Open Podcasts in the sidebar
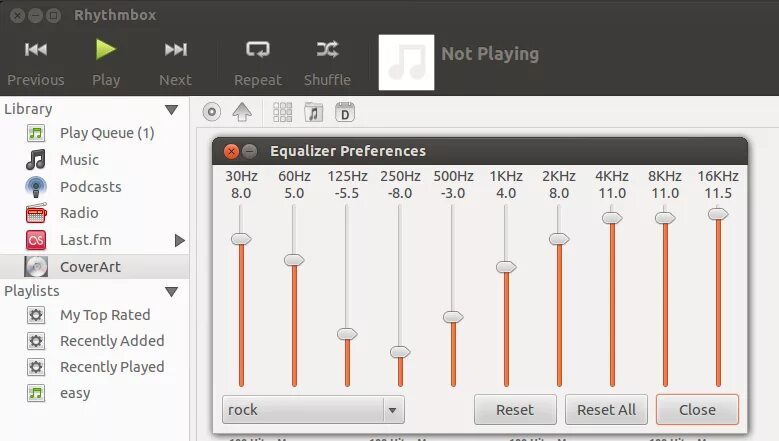Image resolution: width=779 pixels, height=441 pixels. pos(90,187)
